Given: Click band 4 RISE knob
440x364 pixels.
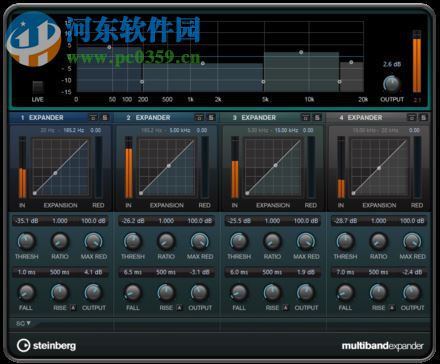Looking at the screenshot, I should [x=379, y=293].
